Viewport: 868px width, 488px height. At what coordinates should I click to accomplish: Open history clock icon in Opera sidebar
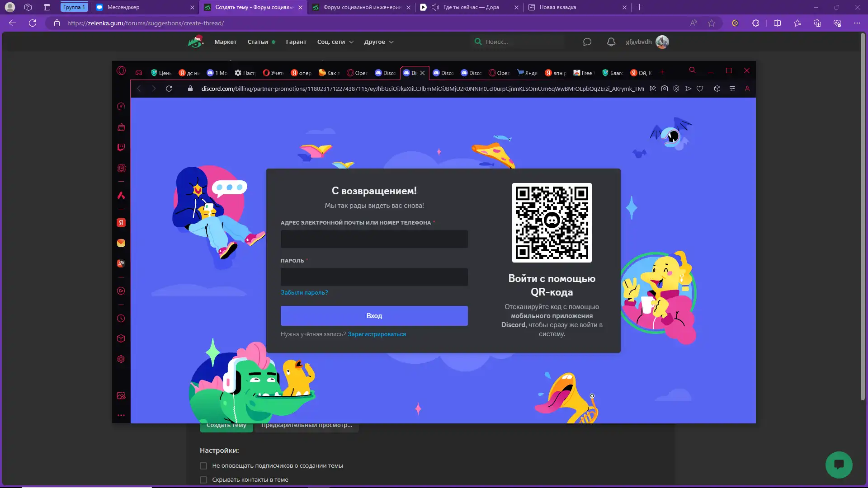pos(121,319)
